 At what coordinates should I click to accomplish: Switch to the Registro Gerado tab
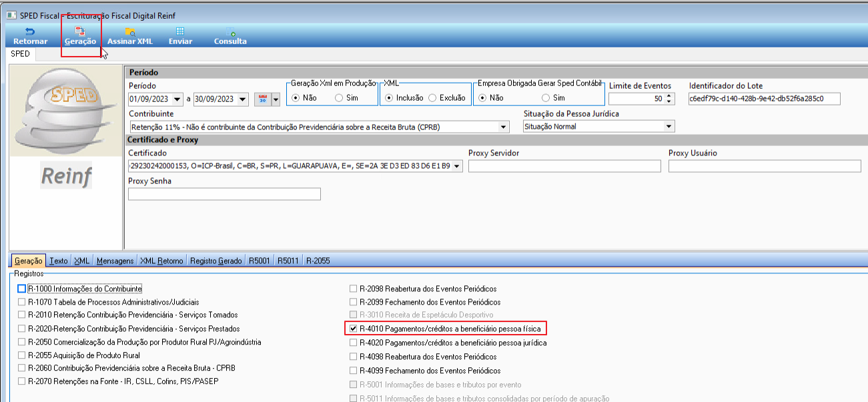pyautogui.click(x=216, y=261)
